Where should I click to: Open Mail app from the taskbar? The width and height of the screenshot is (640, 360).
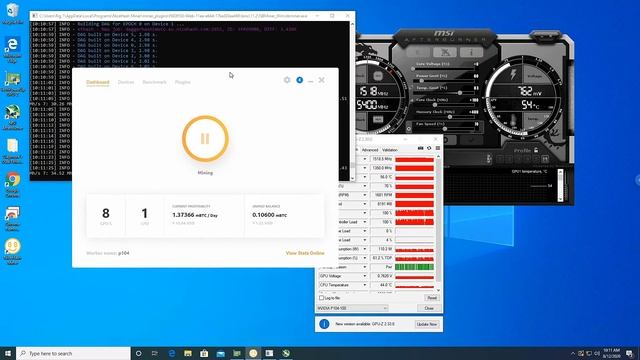[x=220, y=353]
